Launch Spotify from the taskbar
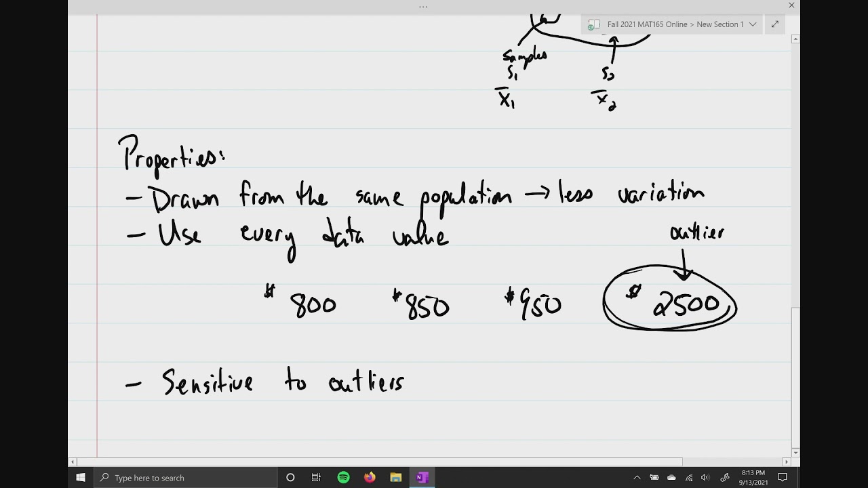Viewport: 868px width, 488px height. pyautogui.click(x=343, y=478)
